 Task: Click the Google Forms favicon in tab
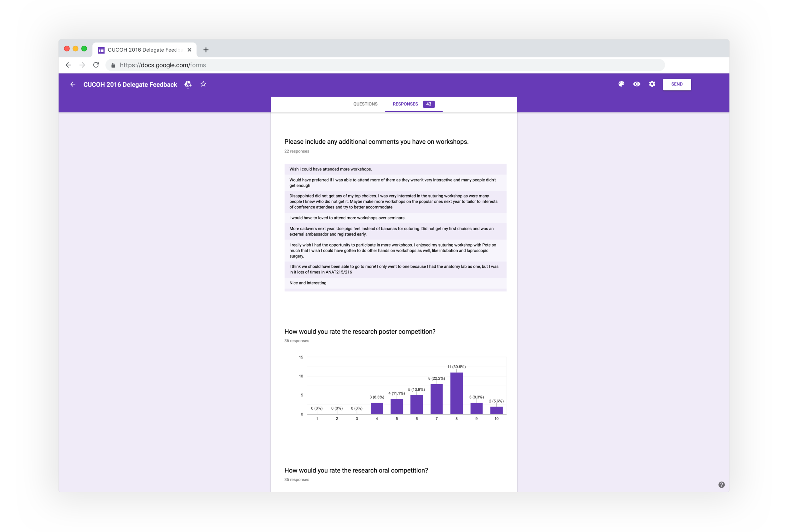coord(101,50)
